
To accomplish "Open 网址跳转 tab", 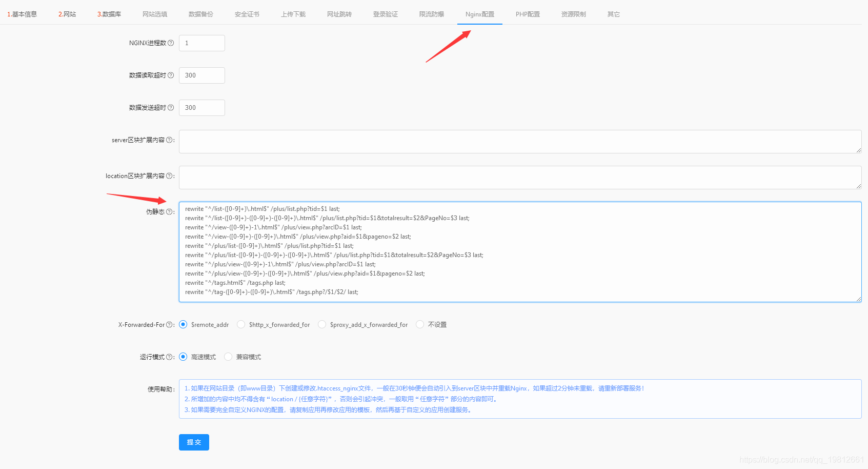I will [x=339, y=14].
